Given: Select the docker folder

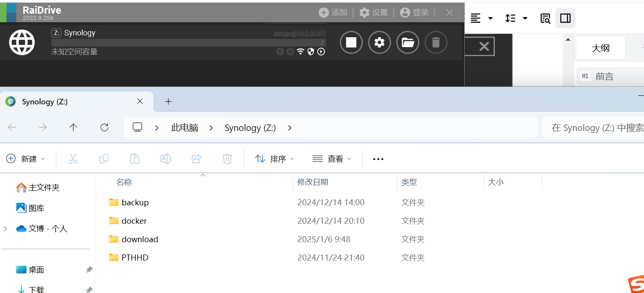Looking at the screenshot, I should [134, 221].
